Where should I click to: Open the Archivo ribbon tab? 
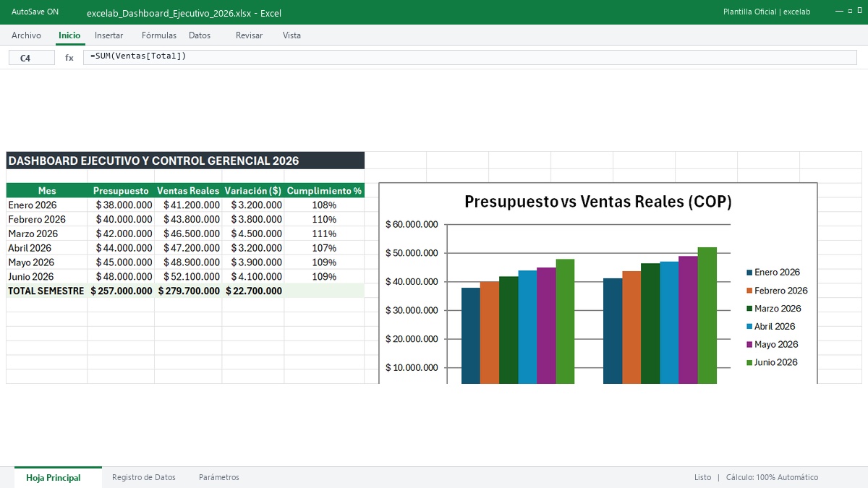26,35
